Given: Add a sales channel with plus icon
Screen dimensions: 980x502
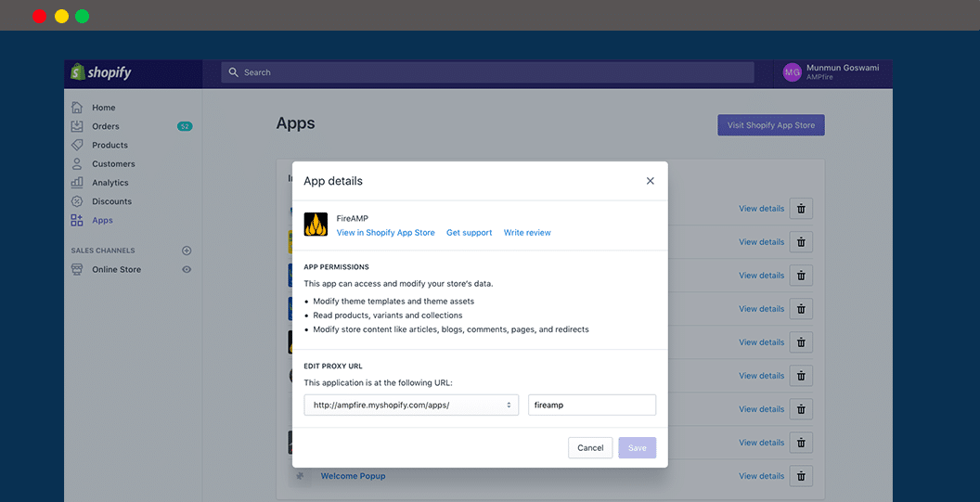Looking at the screenshot, I should click(x=187, y=251).
